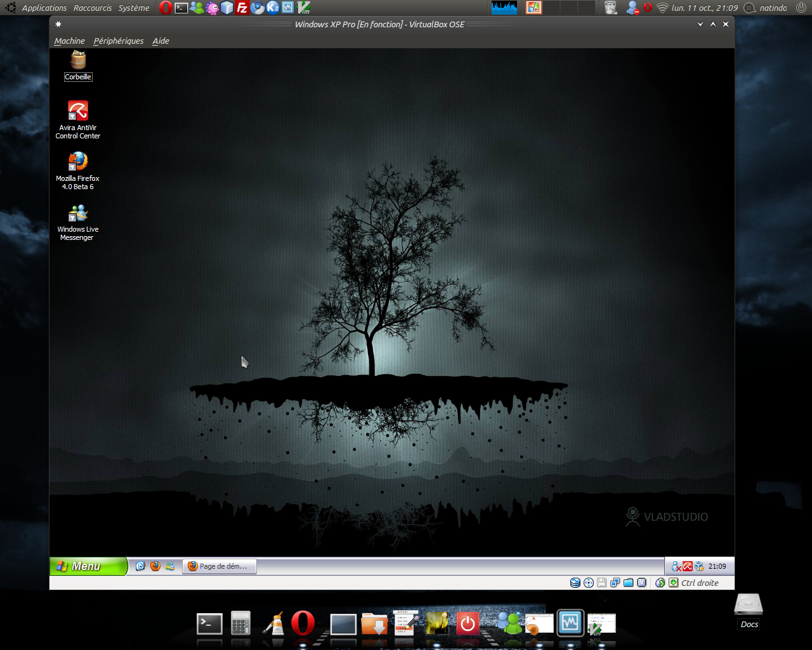The height and width of the screenshot is (650, 812).
Task: Open the text editor notepad icon in dock
Action: [406, 623]
